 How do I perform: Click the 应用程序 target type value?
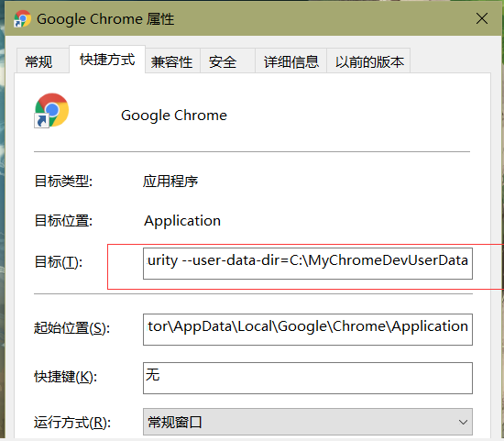170,182
